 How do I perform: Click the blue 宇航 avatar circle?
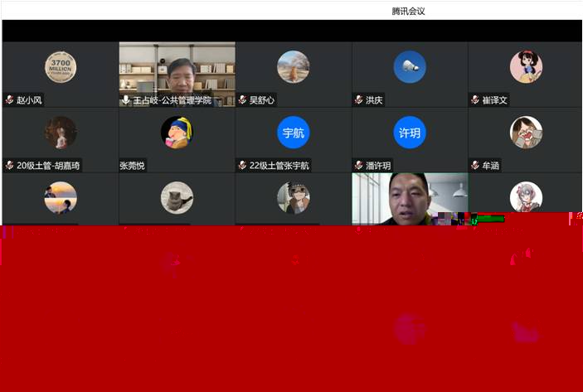293,133
